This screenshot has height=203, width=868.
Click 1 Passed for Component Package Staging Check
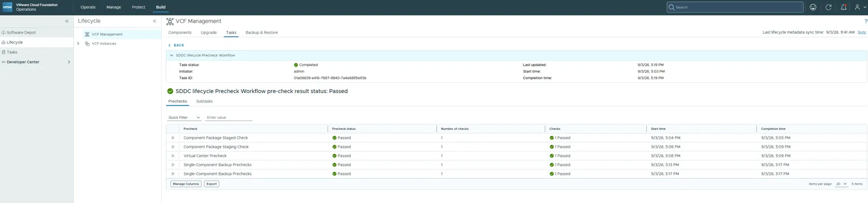pyautogui.click(x=560, y=147)
